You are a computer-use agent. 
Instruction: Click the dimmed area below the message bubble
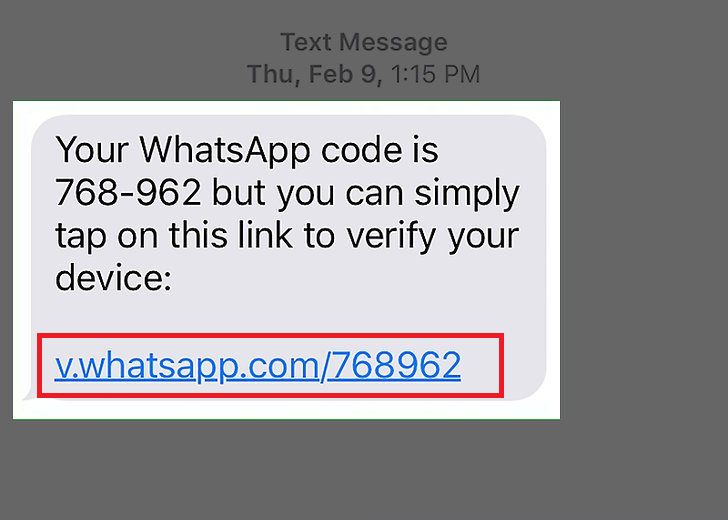point(364,469)
